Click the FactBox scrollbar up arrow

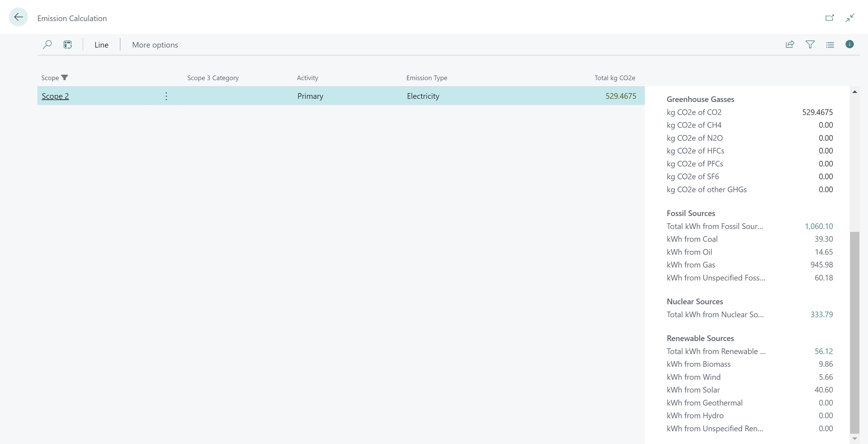[855, 92]
